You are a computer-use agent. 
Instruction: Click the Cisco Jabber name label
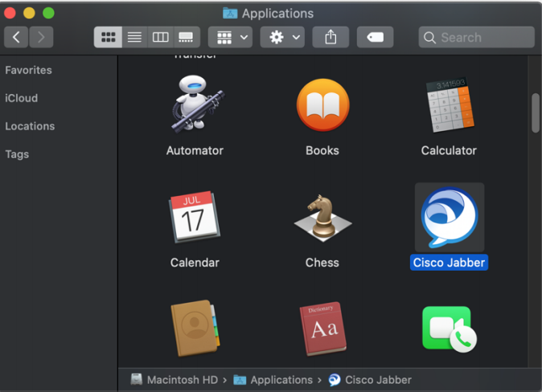coord(449,263)
